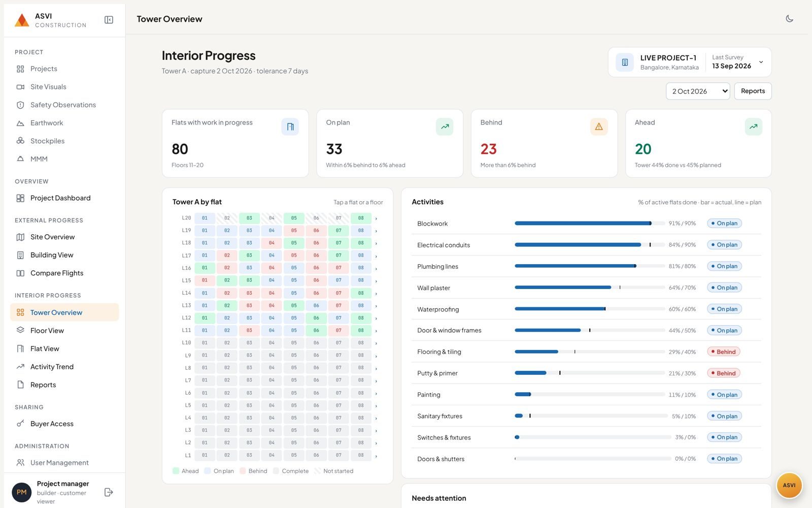Select Tower Overview in sidebar
Viewport: 812px width, 508px height.
[64, 312]
